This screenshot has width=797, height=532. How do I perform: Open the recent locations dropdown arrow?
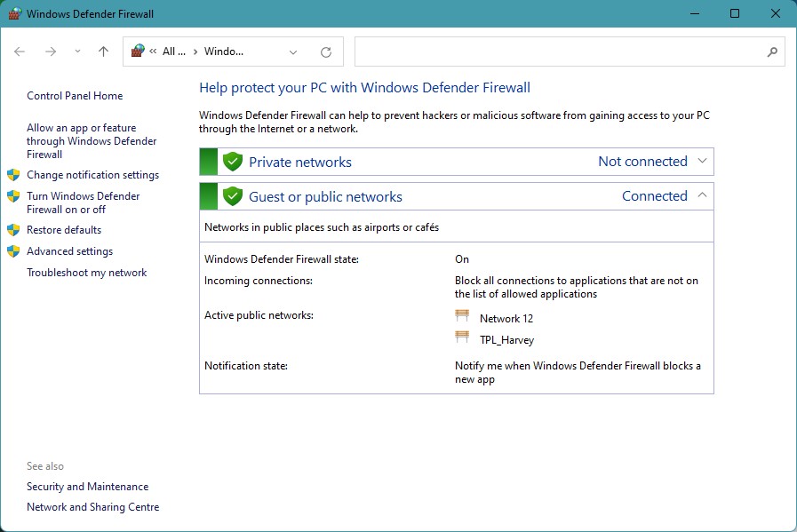click(77, 52)
